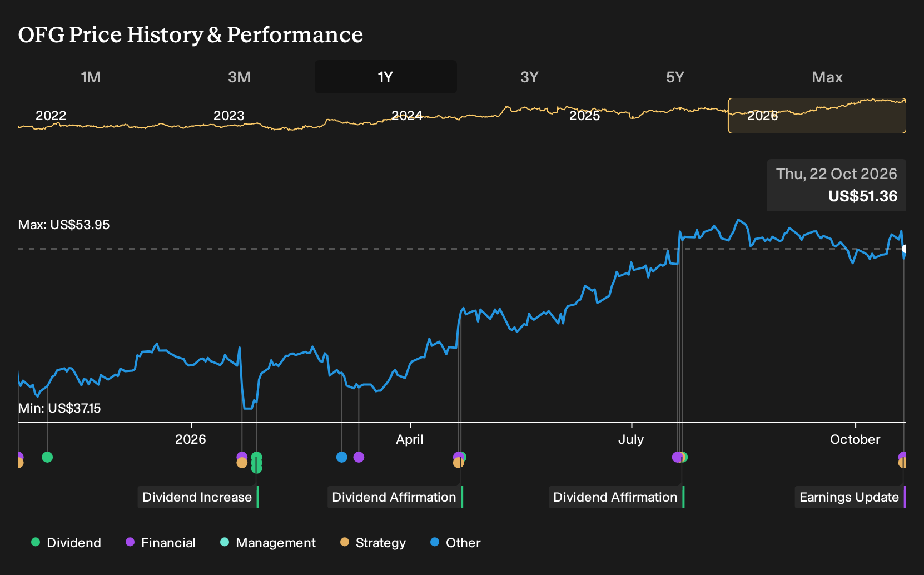Screen dimensions: 924x575
Task: Click the highlighted 2026 range selector window
Action: click(x=817, y=116)
